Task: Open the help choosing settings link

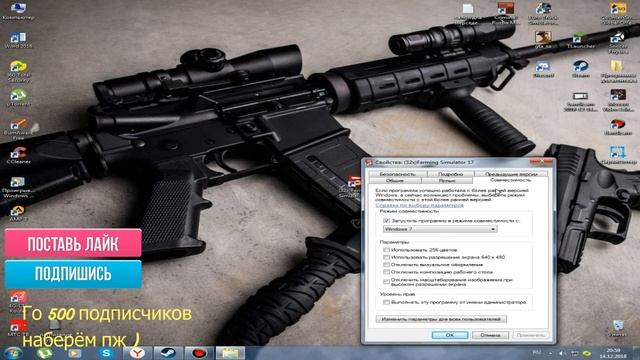Action: (x=419, y=205)
